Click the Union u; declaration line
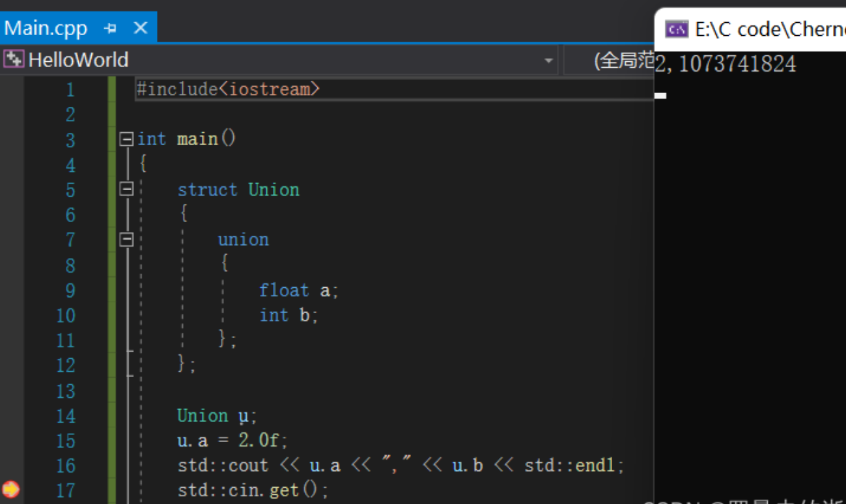846x504 pixels. (x=218, y=415)
